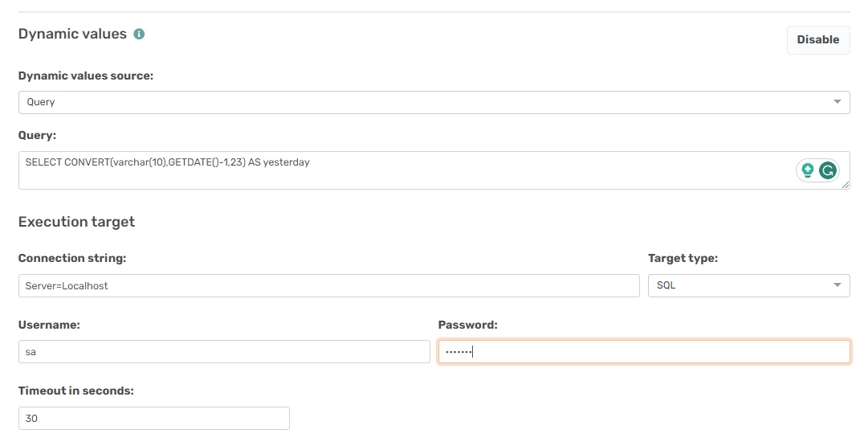This screenshot has height=442, width=868.
Task: Click the "Target type:" label
Action: [x=683, y=258]
